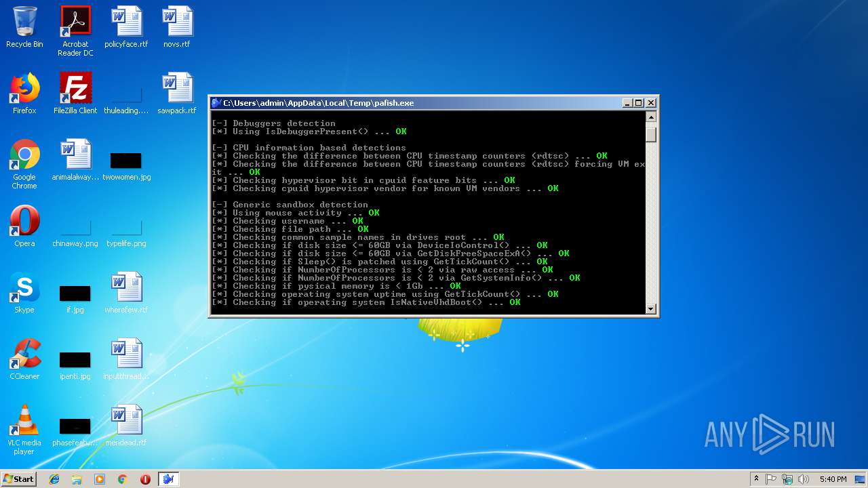Open the volume speaker tray icon
Image resolution: width=868 pixels, height=488 pixels.
(x=804, y=479)
